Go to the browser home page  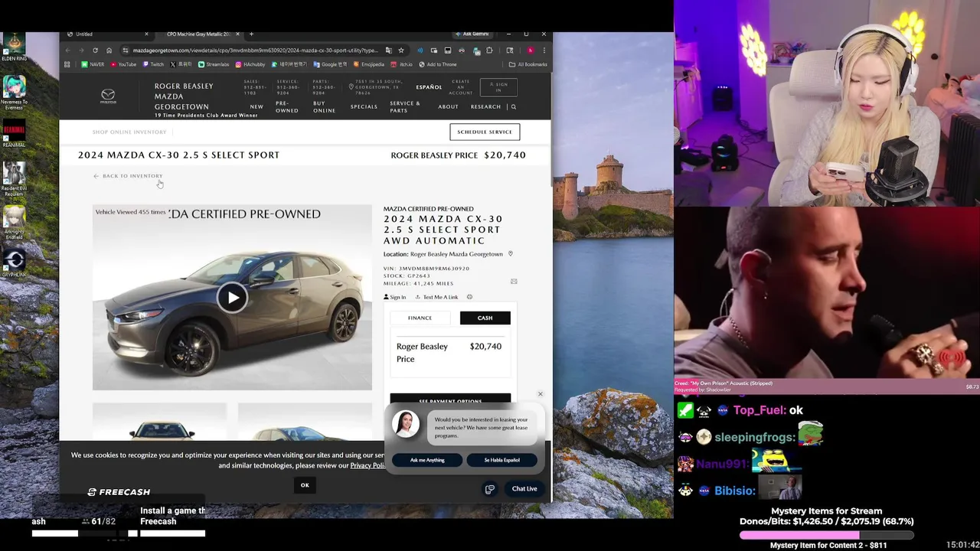[x=109, y=51]
